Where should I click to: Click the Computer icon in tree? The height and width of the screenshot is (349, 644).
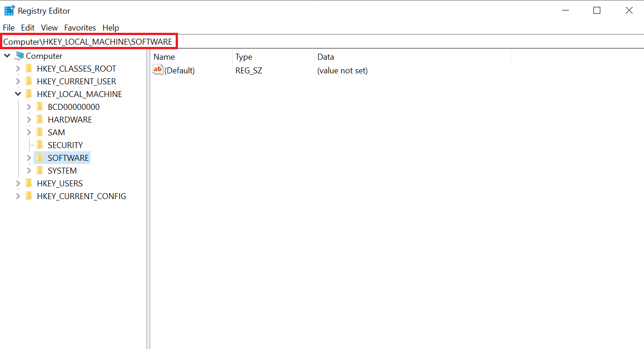19,56
